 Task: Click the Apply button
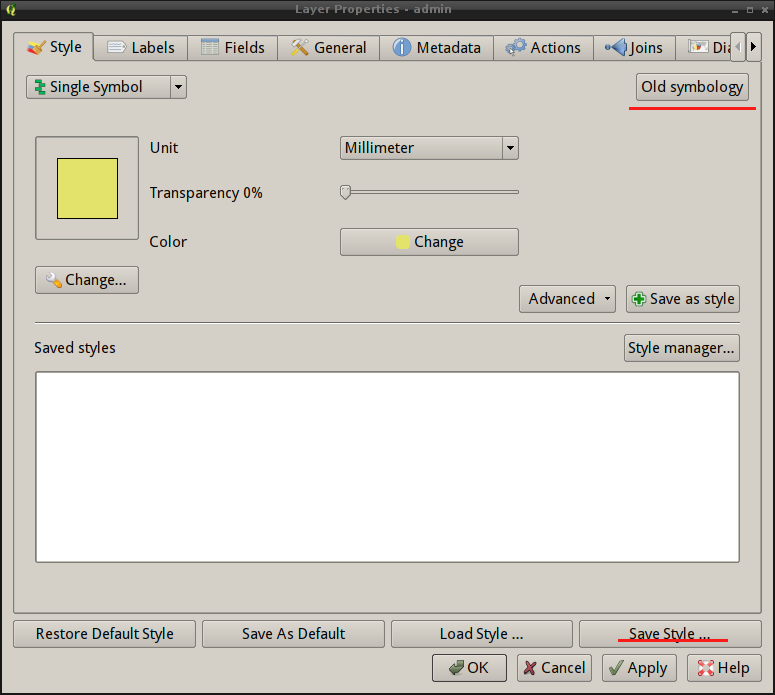tap(639, 668)
